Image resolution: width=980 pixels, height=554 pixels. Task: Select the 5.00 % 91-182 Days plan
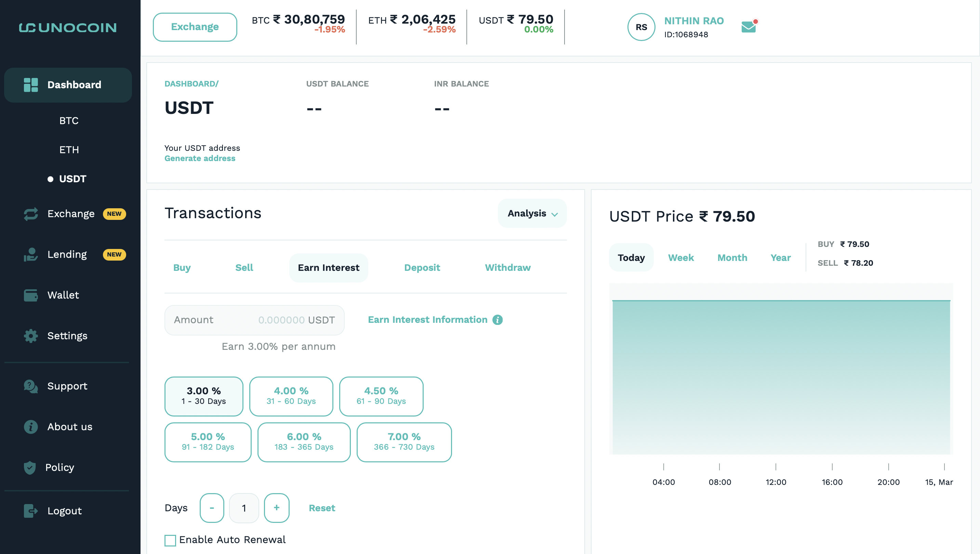[208, 442]
